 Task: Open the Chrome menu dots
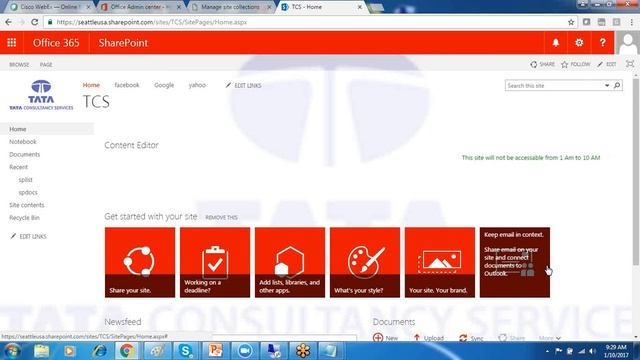[631, 22]
